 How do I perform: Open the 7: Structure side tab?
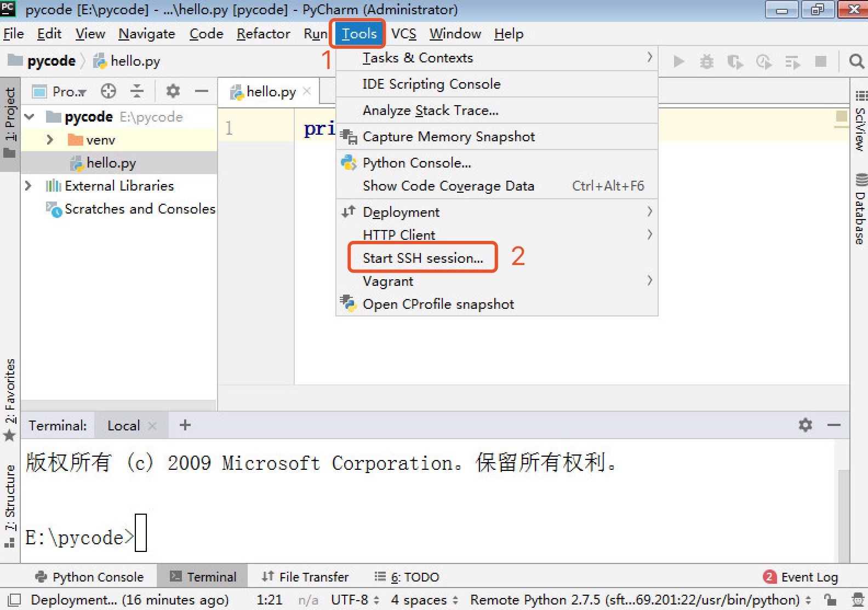(10, 506)
